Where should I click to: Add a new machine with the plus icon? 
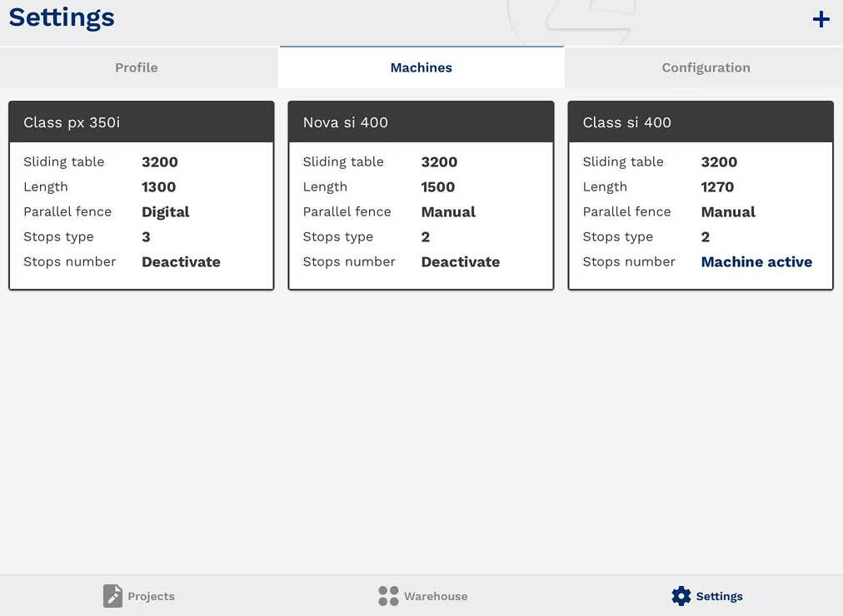821,19
